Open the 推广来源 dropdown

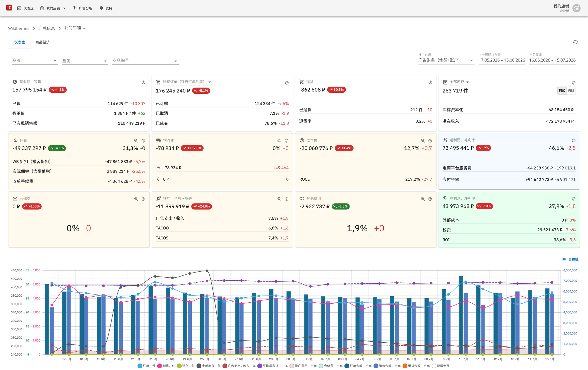pos(446,60)
